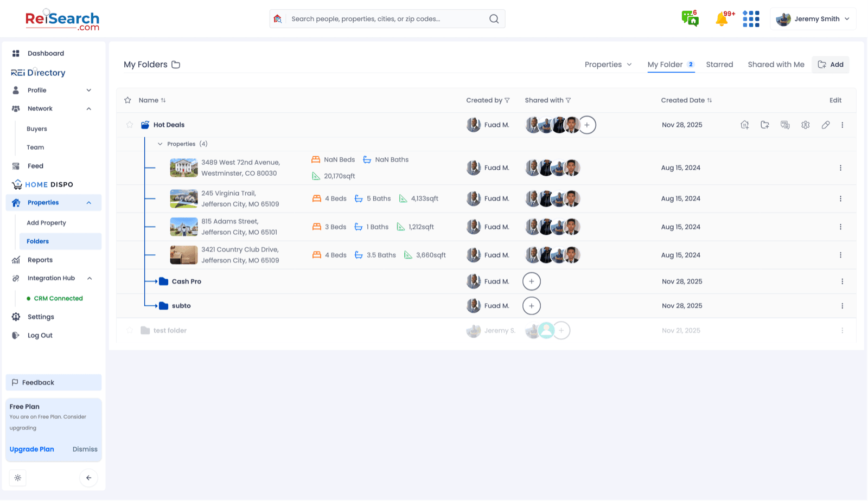Open notifications bell with 99+ badge

click(723, 18)
